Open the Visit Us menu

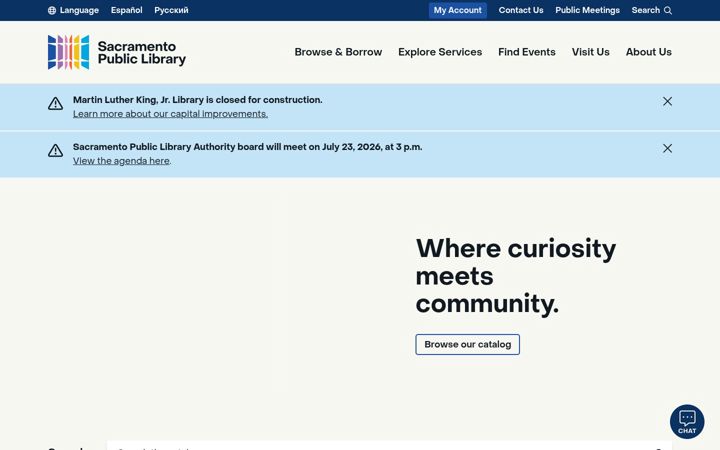point(591,52)
